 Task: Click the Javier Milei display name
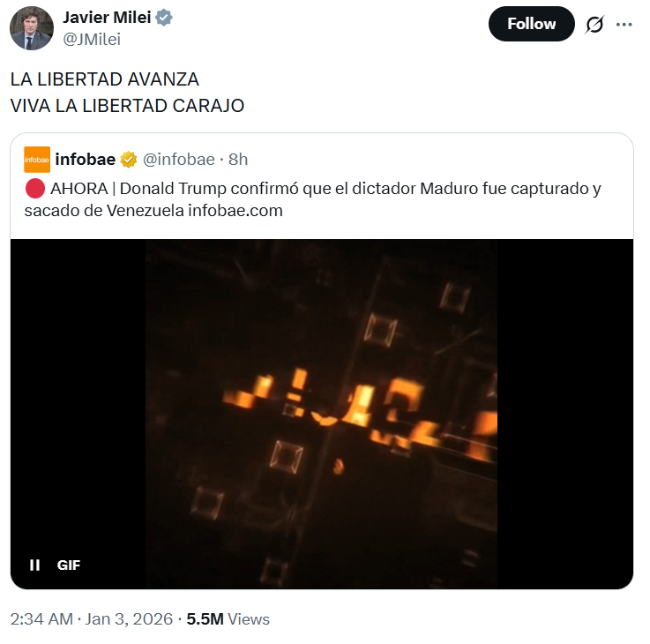[107, 18]
